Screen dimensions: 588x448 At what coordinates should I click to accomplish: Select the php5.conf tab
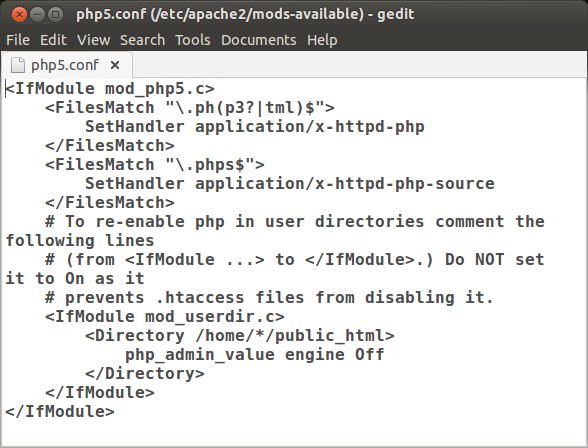click(x=66, y=65)
